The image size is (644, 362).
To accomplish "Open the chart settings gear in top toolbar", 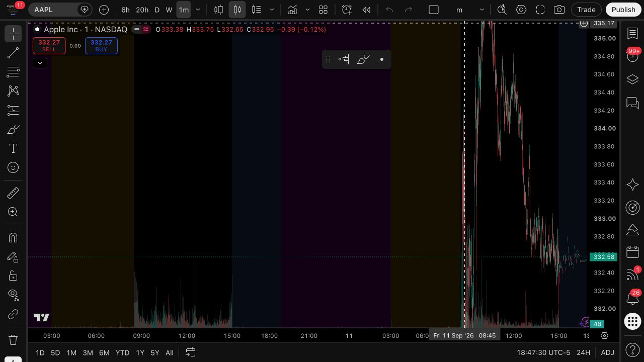I will tap(521, 10).
